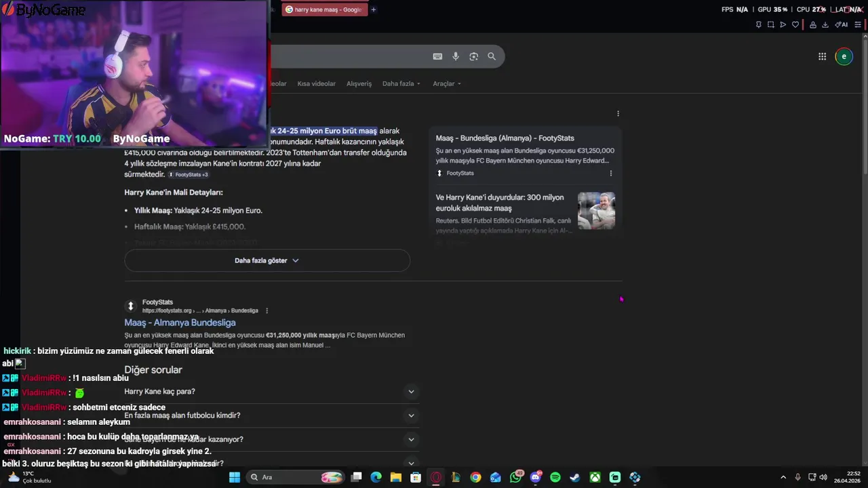
Task: Take a snapshot with the capture icon
Action: pos(770,25)
